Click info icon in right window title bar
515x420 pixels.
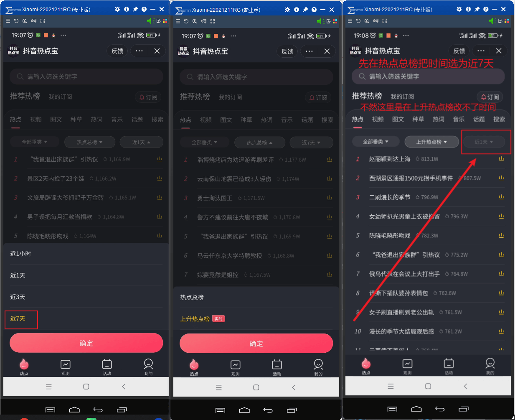pos(468,9)
